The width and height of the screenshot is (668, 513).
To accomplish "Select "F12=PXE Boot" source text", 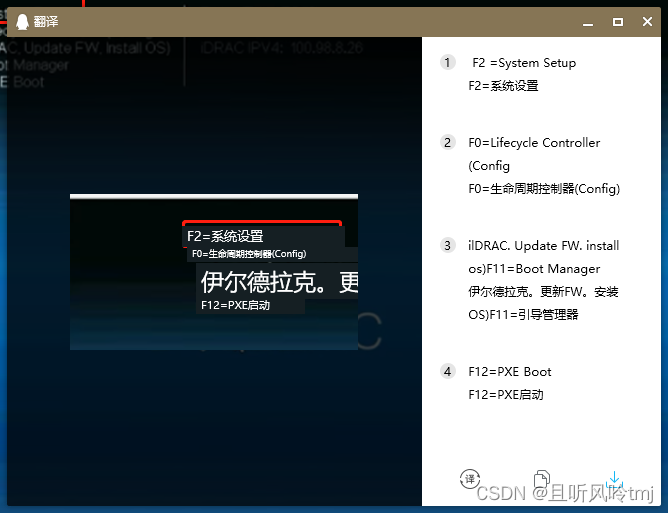I will [x=510, y=372].
